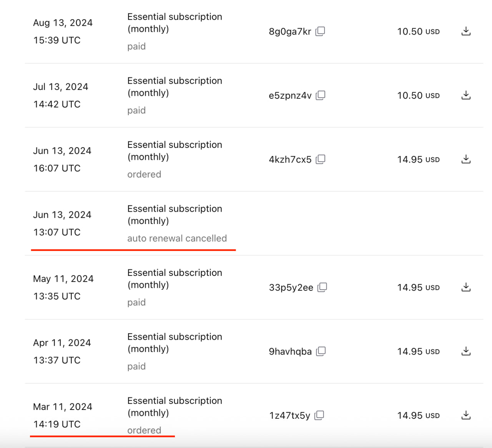Copy invoice ID e5zpnz4v
The height and width of the screenshot is (448, 492).
click(x=321, y=95)
